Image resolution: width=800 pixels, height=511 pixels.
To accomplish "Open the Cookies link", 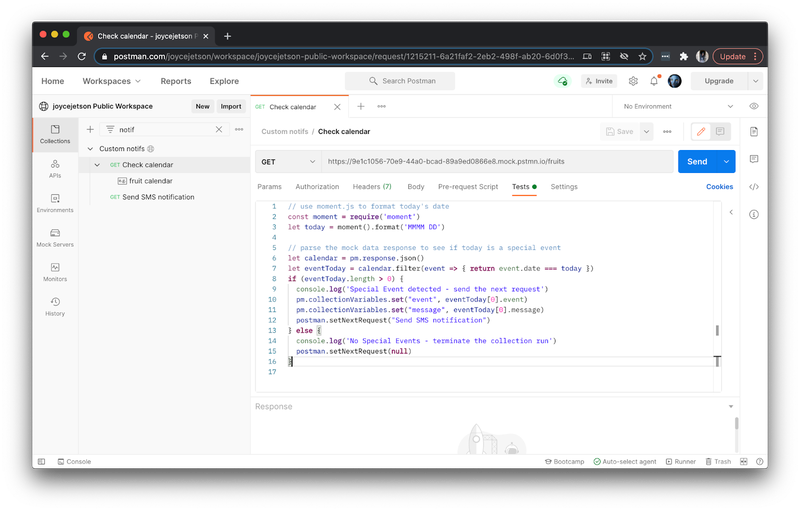I will tap(719, 187).
